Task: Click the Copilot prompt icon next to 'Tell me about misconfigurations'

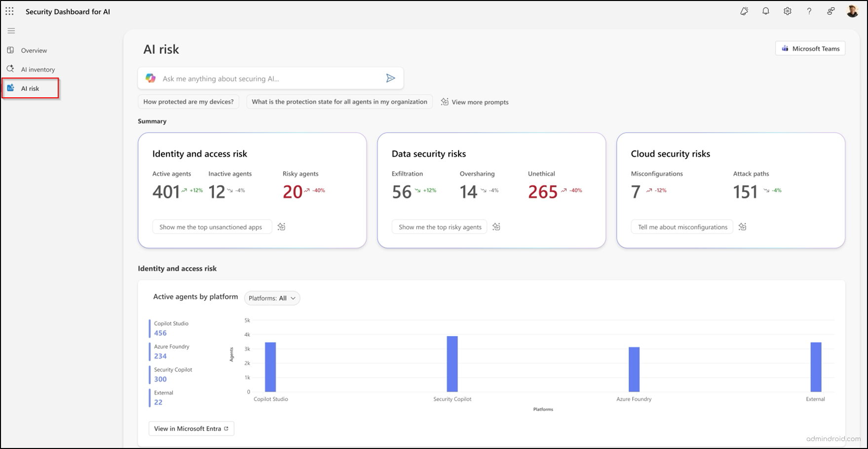Action: [x=743, y=227]
